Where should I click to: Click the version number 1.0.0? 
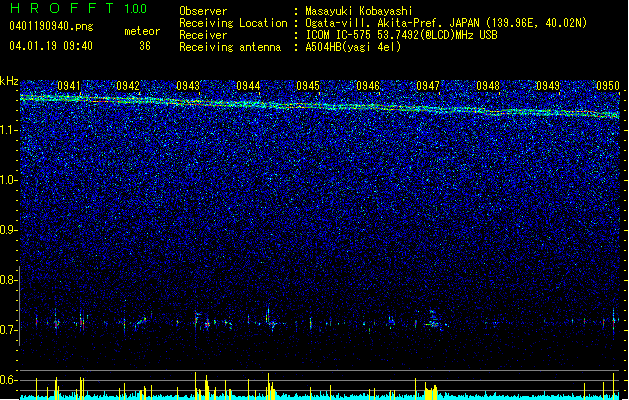(x=136, y=9)
